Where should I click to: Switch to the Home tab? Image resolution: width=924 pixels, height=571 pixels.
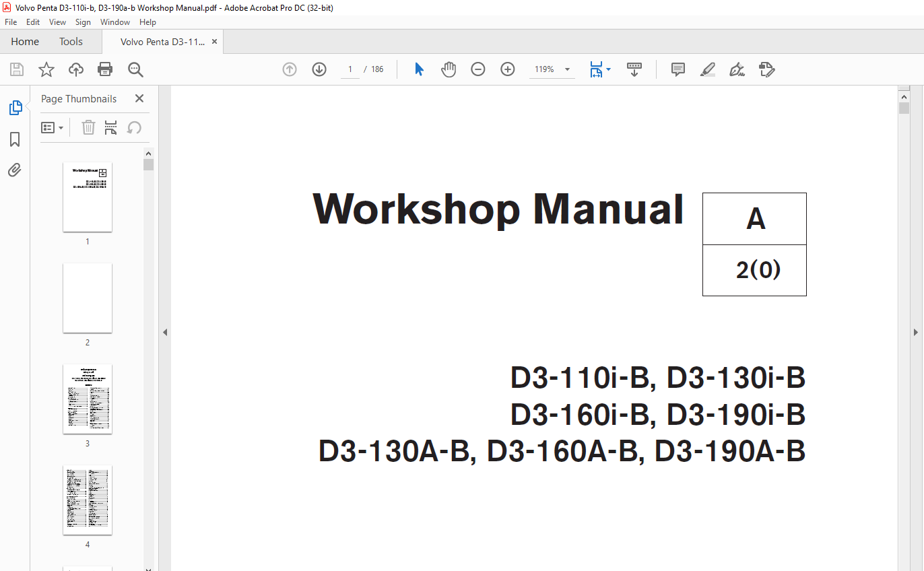pyautogui.click(x=25, y=42)
